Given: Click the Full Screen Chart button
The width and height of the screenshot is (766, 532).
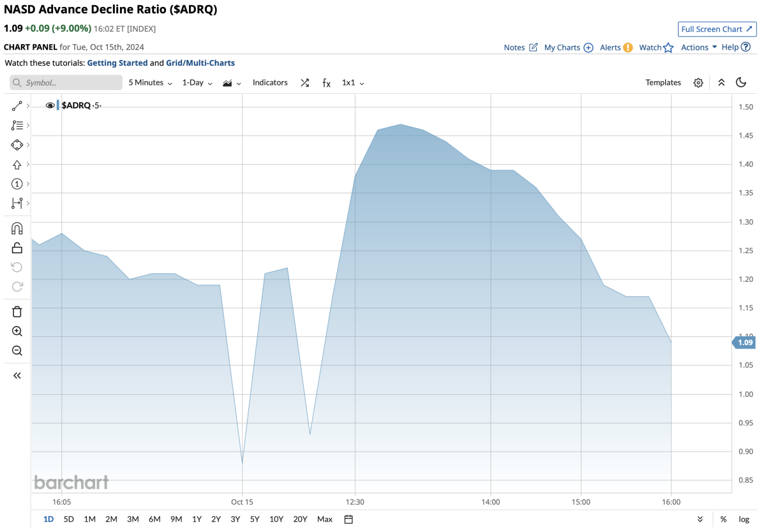Looking at the screenshot, I should pos(717,29).
